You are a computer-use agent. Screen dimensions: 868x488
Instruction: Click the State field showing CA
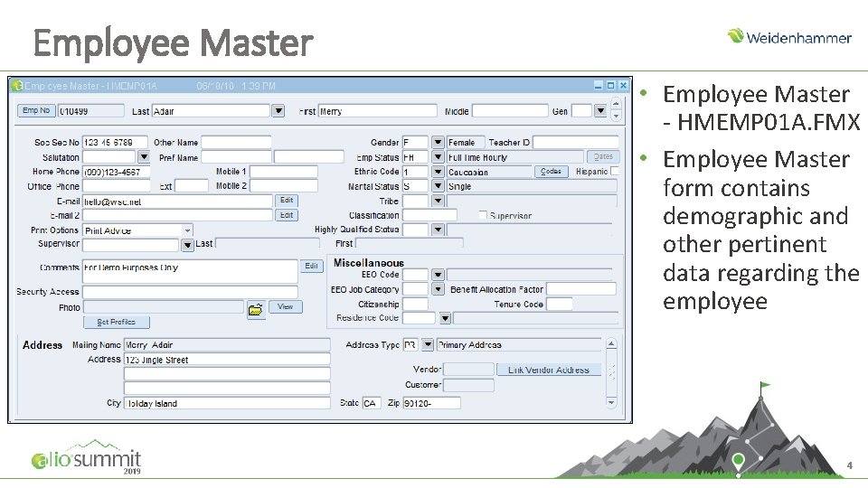coord(372,403)
